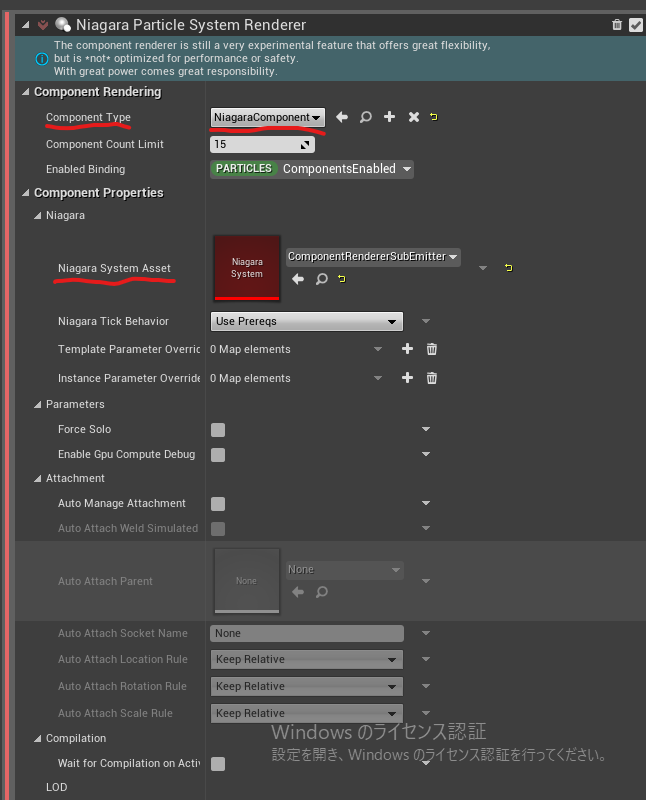The width and height of the screenshot is (646, 800).
Task: Open the ComponentRendererSubEmitter asset dropdown
Action: (x=373, y=257)
